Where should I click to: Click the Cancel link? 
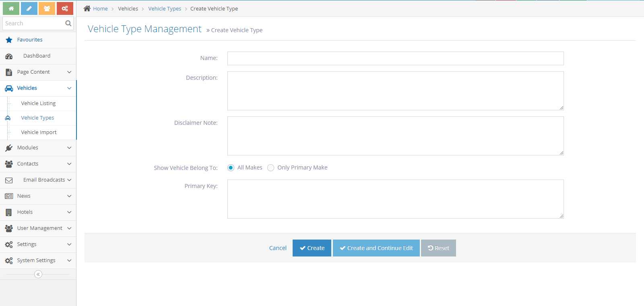(278, 248)
